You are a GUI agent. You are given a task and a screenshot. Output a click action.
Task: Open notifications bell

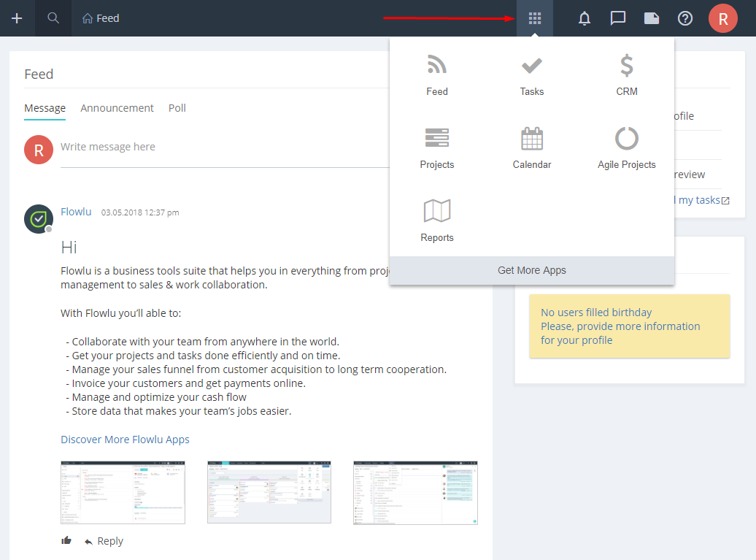click(585, 18)
